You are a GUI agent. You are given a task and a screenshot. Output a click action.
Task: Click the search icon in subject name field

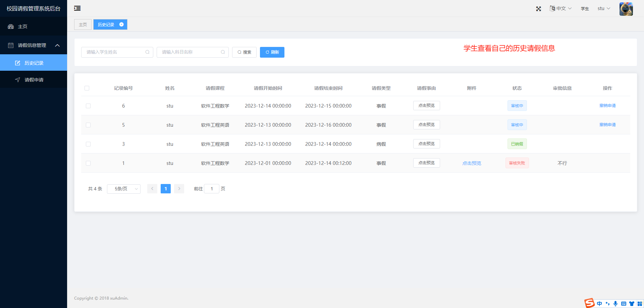(x=223, y=52)
